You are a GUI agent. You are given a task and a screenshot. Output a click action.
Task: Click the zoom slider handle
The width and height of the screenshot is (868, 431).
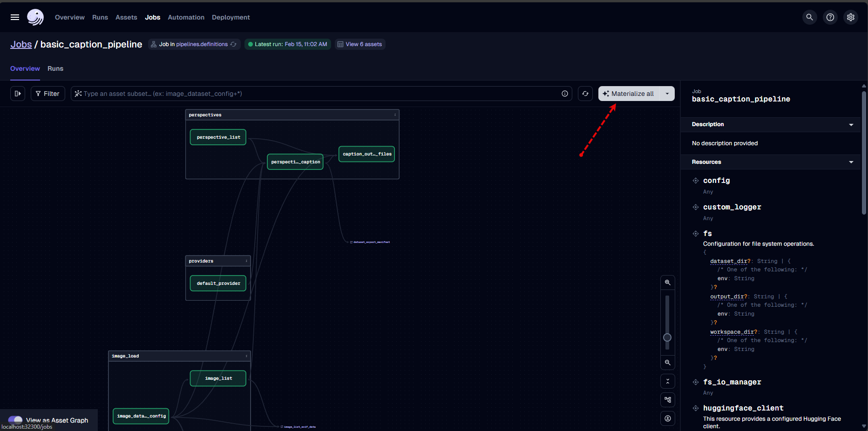pos(667,337)
